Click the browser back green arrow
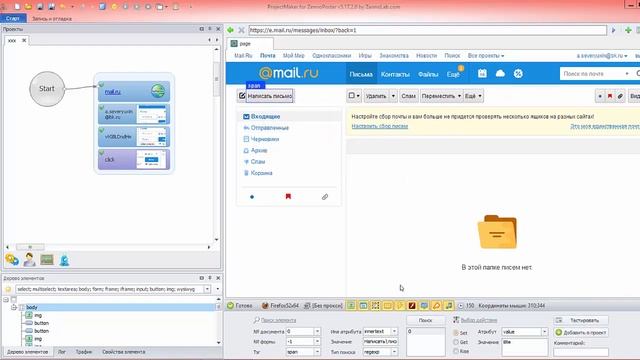Image resolution: width=640 pixels, height=360 pixels. click(x=231, y=30)
